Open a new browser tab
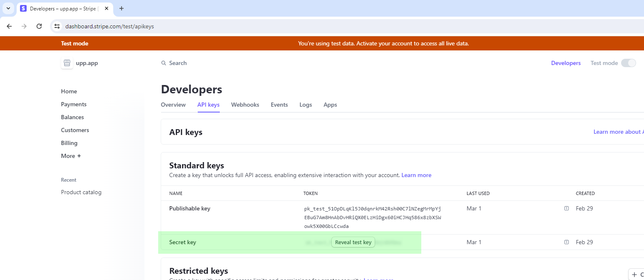This screenshot has height=280, width=644. (122, 8)
